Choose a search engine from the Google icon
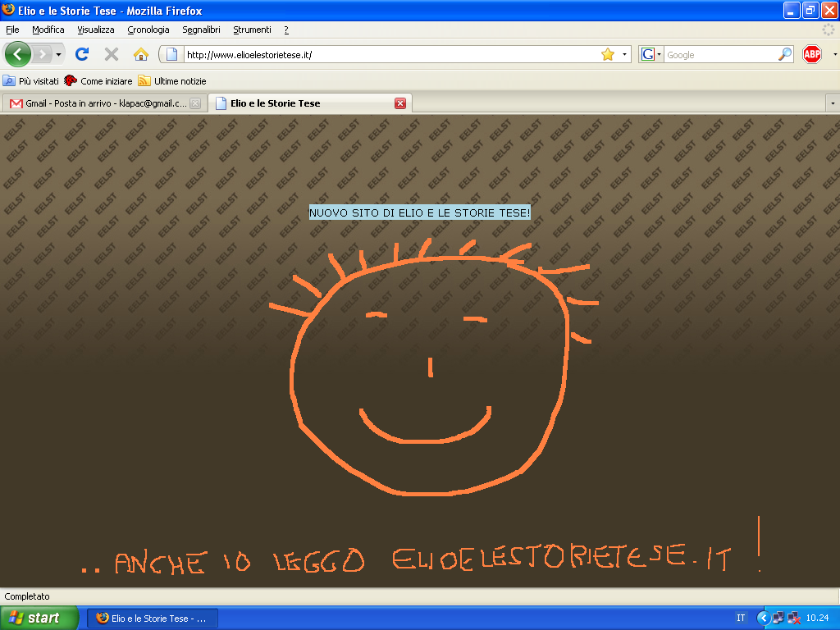 tap(651, 54)
